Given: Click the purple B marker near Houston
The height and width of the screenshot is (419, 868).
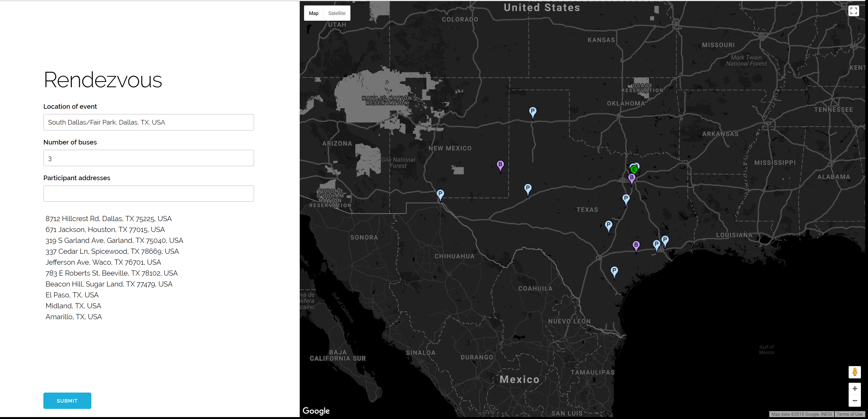Looking at the screenshot, I should click(x=636, y=245).
